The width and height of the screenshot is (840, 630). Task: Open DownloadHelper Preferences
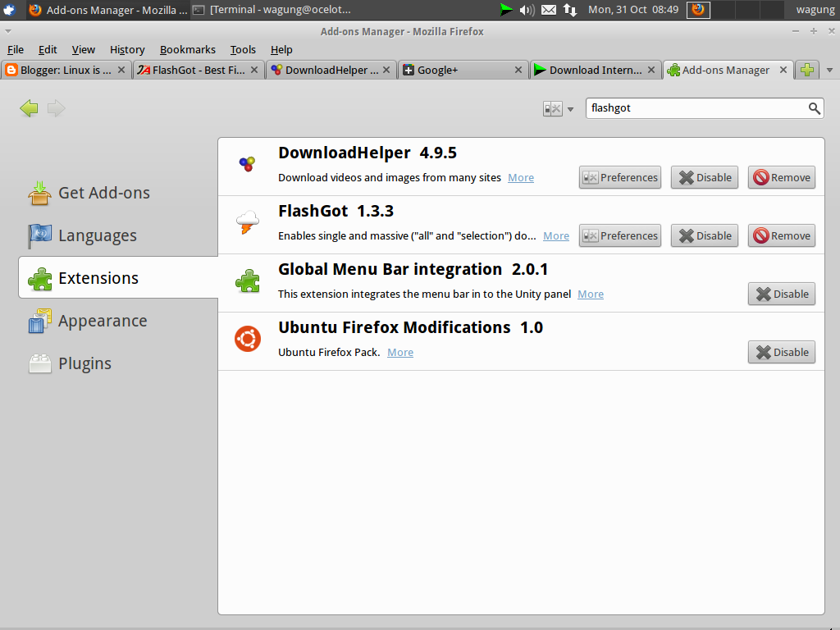pyautogui.click(x=620, y=177)
